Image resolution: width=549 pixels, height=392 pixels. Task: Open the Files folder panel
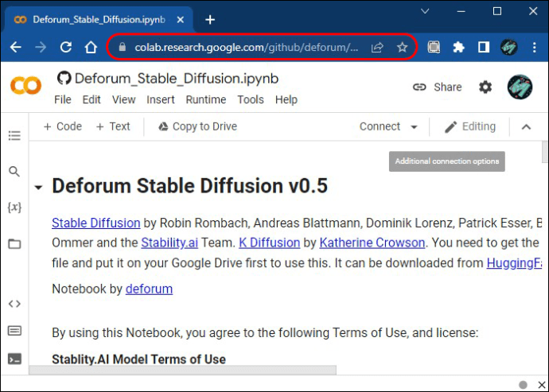(14, 243)
